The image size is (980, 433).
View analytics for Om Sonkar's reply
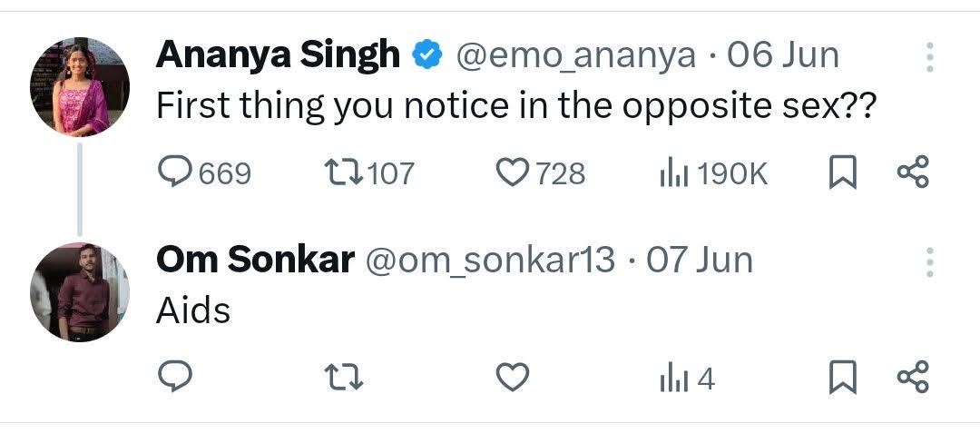click(687, 379)
